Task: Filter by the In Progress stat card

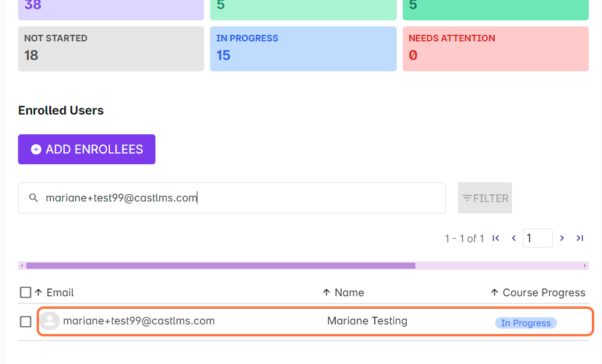Action: click(303, 49)
